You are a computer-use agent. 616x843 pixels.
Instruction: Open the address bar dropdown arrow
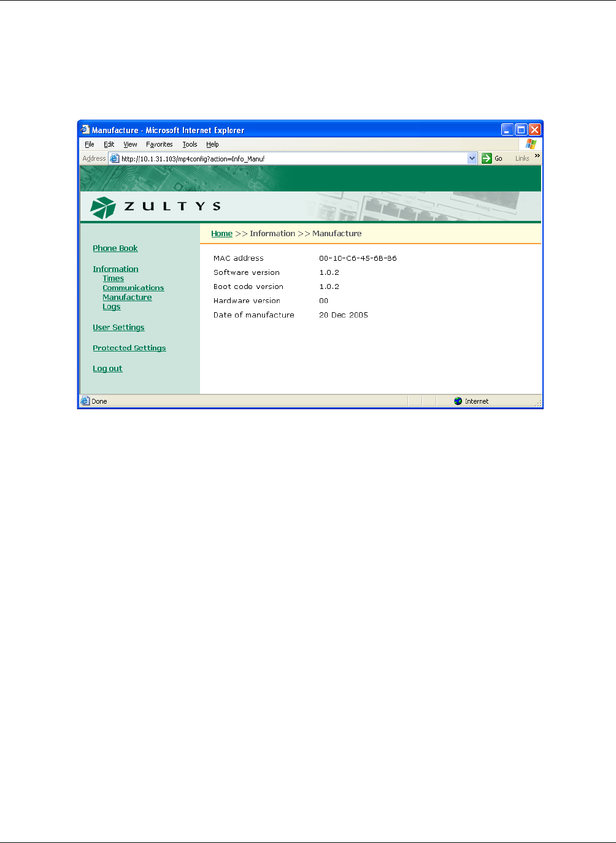pyautogui.click(x=472, y=158)
